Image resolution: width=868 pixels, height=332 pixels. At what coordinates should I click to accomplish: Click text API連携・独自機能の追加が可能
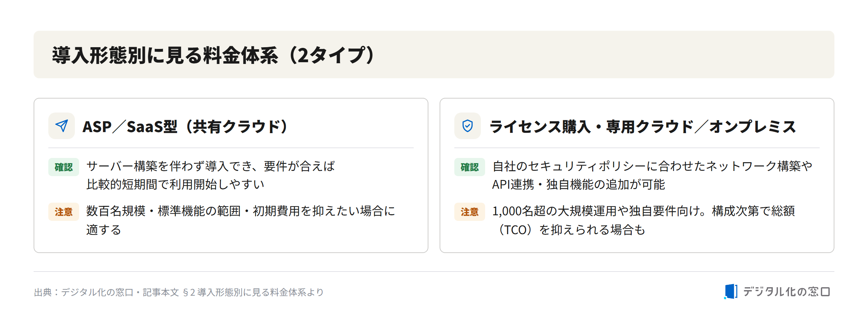579,184
